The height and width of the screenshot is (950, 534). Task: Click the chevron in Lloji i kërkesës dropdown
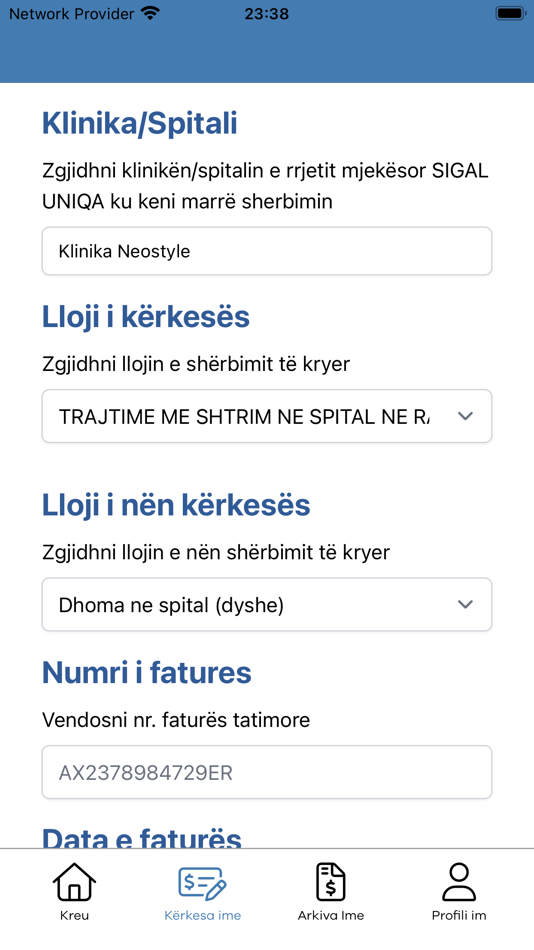[x=465, y=416]
